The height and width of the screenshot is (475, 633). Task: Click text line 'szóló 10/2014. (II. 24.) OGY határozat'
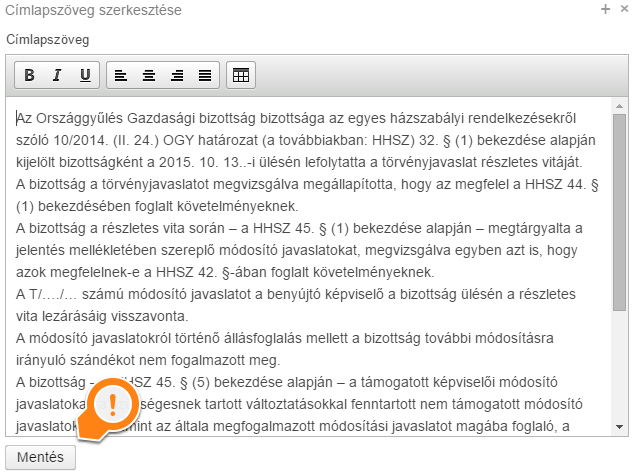coord(306,140)
